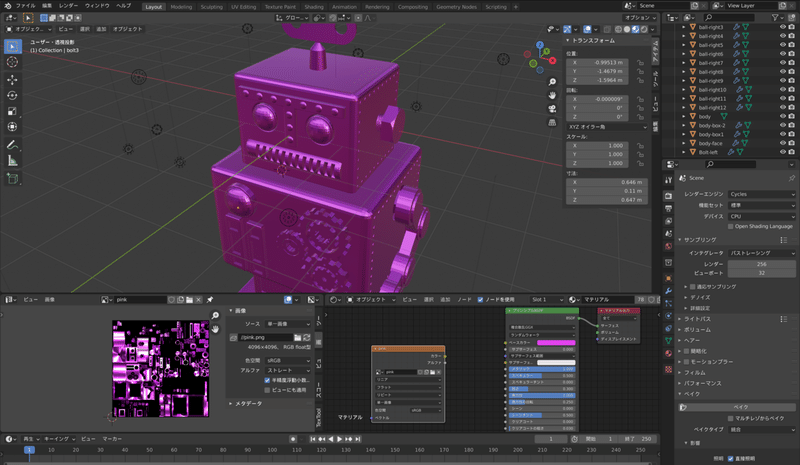Open Modifier wrench properties tab
Screen dimensions: 800x465
668,291
